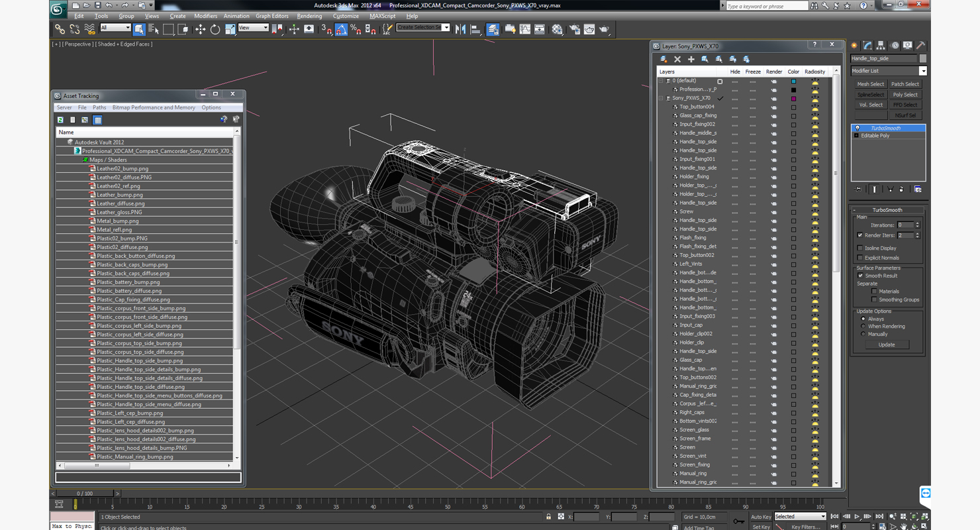Select Manually update option
The height and width of the screenshot is (530, 980).
click(863, 335)
